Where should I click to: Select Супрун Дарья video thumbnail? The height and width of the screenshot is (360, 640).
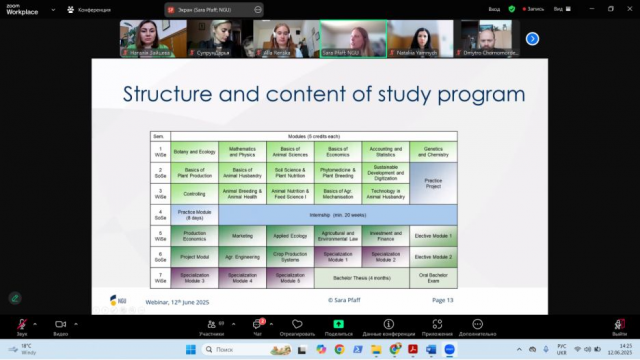(220, 39)
